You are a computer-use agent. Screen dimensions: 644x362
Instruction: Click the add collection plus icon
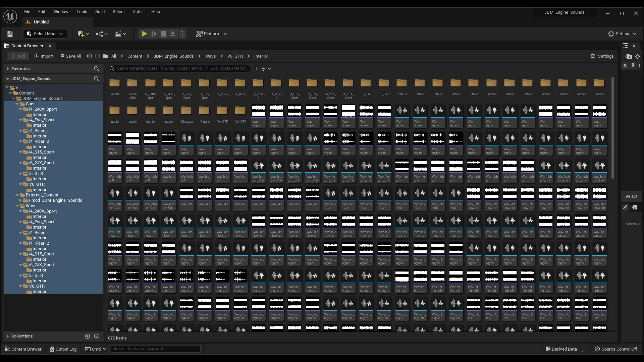88,336
